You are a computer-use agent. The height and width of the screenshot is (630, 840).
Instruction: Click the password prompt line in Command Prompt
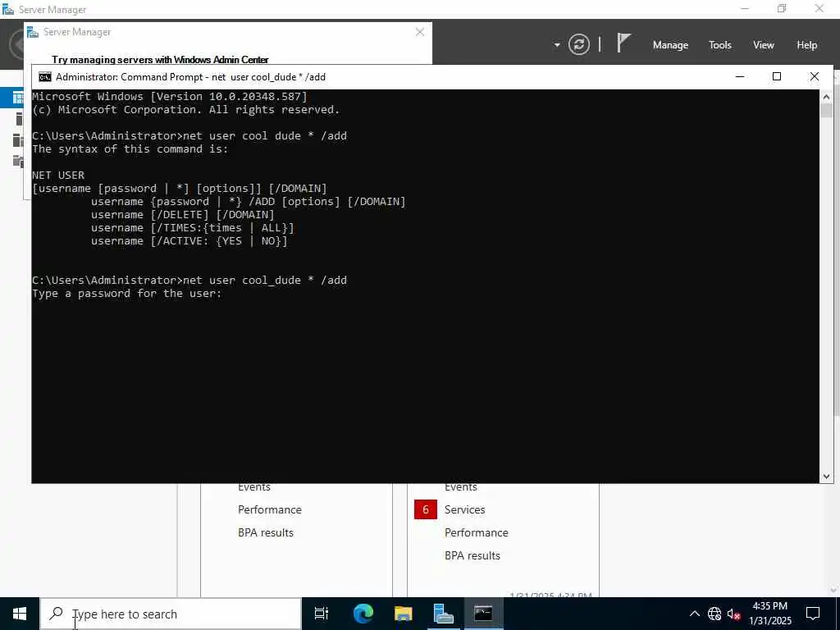127,294
